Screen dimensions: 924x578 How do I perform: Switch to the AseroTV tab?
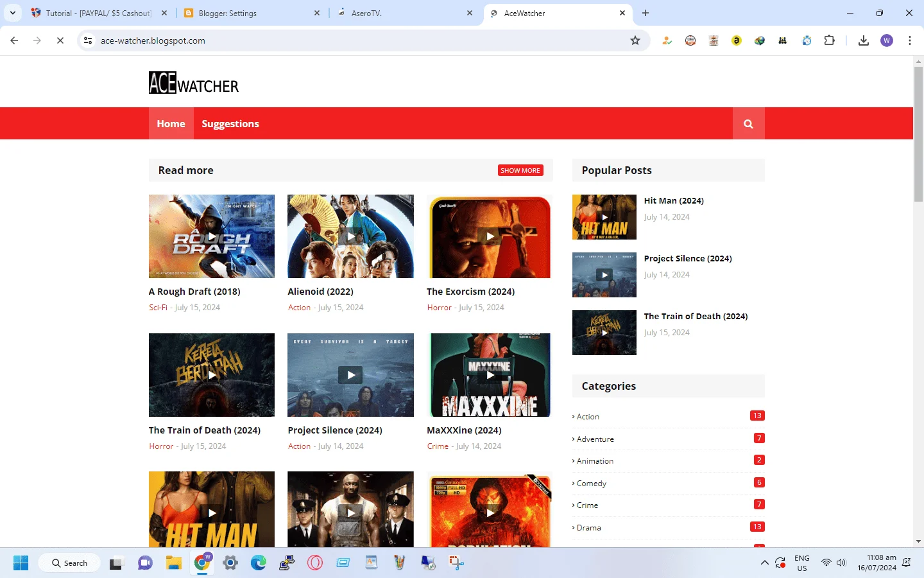(404, 13)
